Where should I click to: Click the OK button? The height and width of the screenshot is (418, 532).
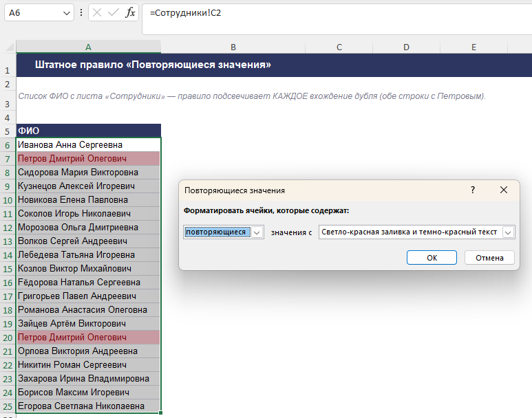[x=432, y=258]
